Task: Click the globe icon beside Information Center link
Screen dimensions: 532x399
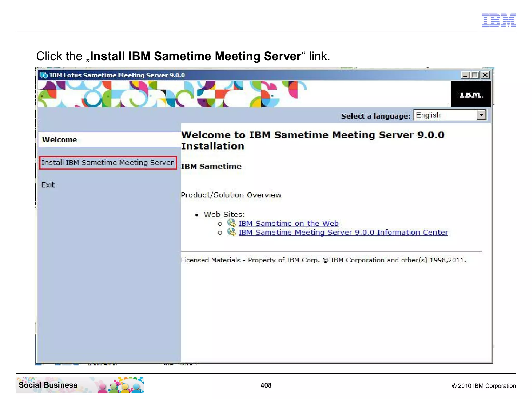Action: point(231,232)
